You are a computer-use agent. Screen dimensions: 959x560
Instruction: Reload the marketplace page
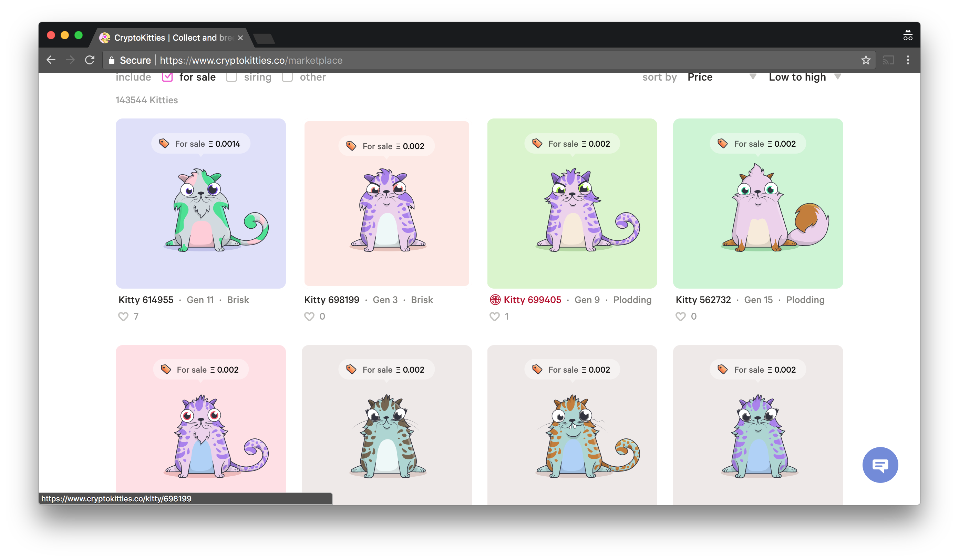[90, 60]
